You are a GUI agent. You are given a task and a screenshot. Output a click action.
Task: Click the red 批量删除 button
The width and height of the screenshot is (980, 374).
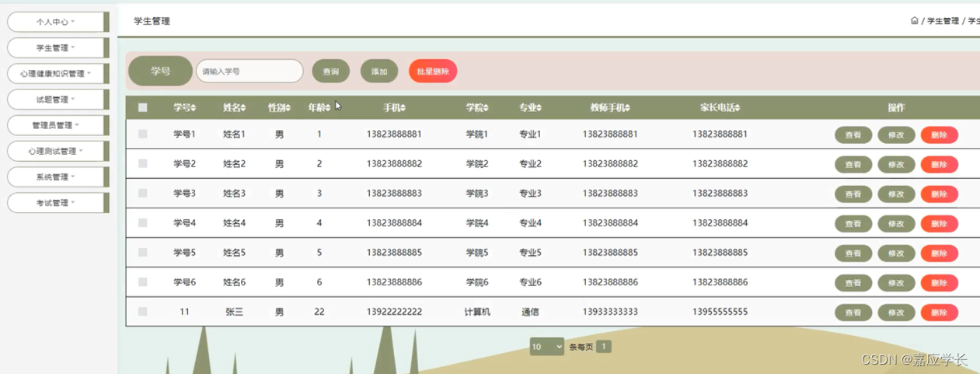(433, 72)
